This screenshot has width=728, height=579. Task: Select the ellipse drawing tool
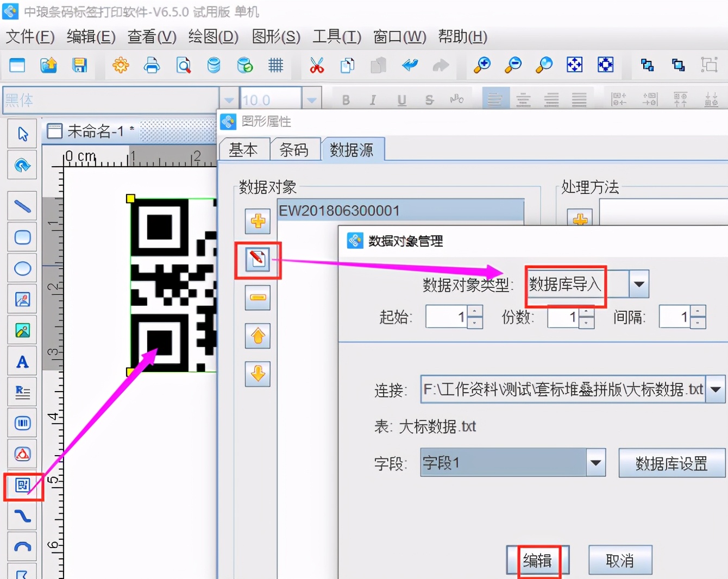22,268
